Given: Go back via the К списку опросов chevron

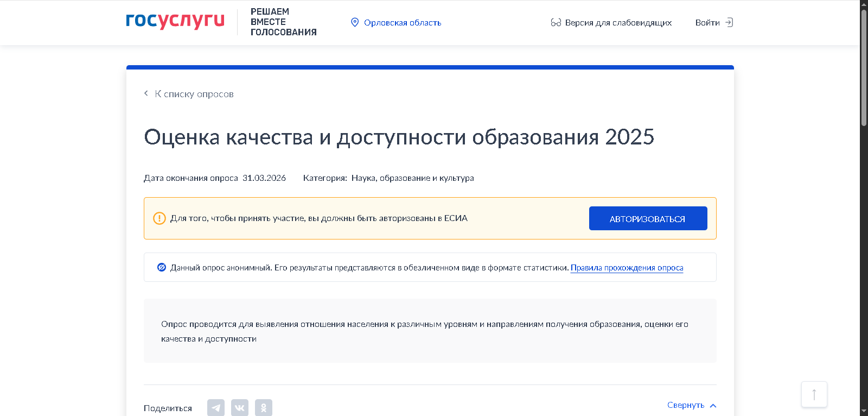Looking at the screenshot, I should point(146,93).
